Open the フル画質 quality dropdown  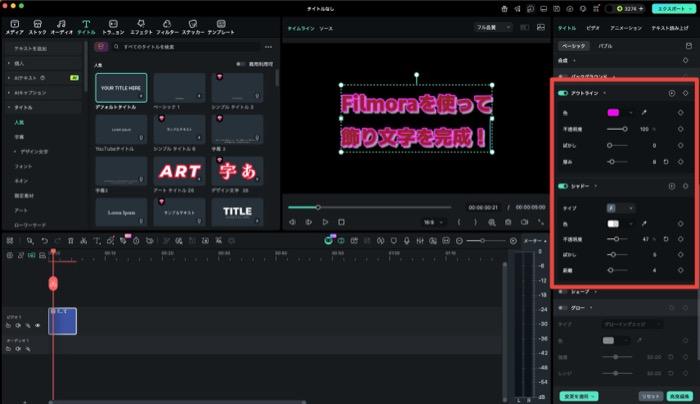(493, 27)
